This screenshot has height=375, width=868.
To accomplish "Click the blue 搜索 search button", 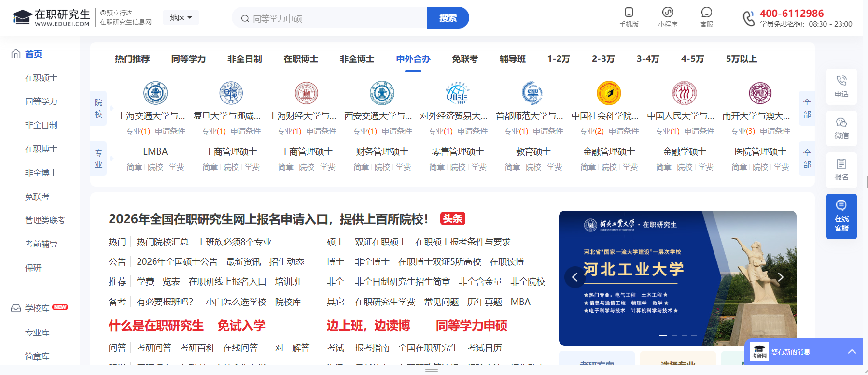I will point(448,18).
